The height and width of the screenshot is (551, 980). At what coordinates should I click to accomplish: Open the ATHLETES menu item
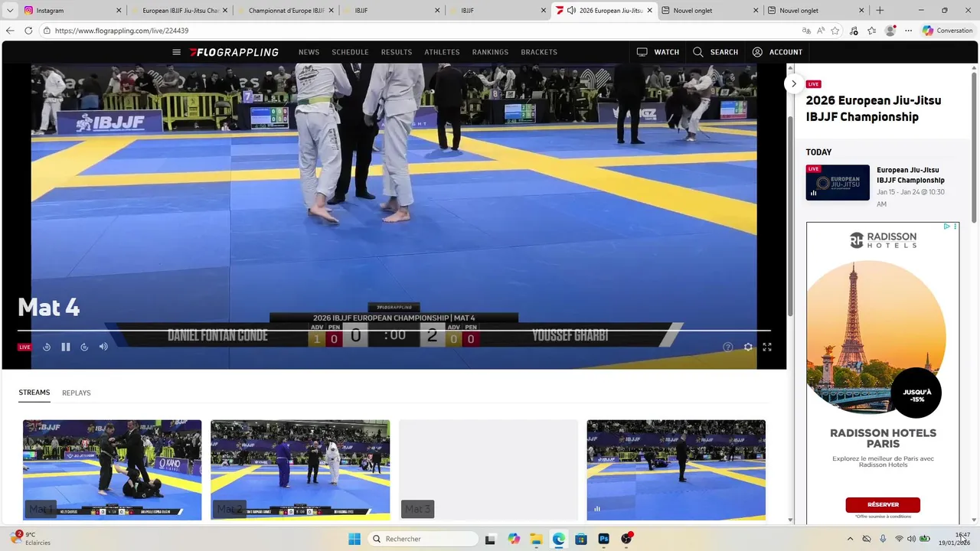(442, 52)
